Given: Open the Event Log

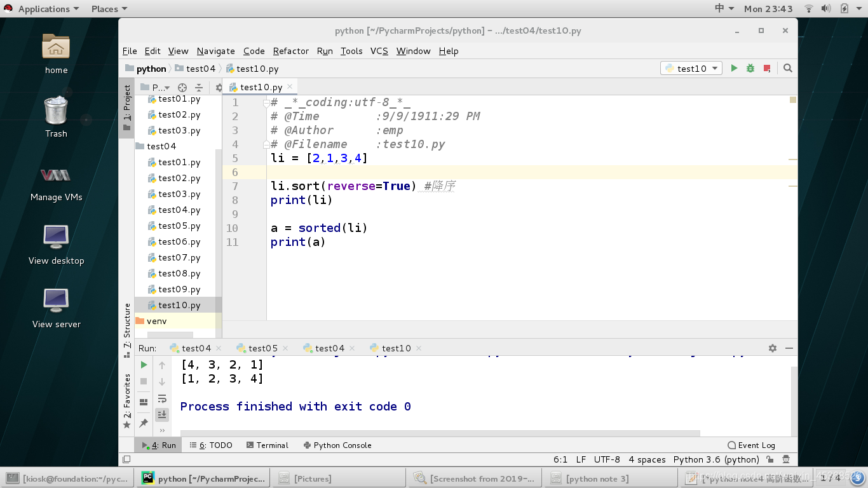Looking at the screenshot, I should [751, 445].
